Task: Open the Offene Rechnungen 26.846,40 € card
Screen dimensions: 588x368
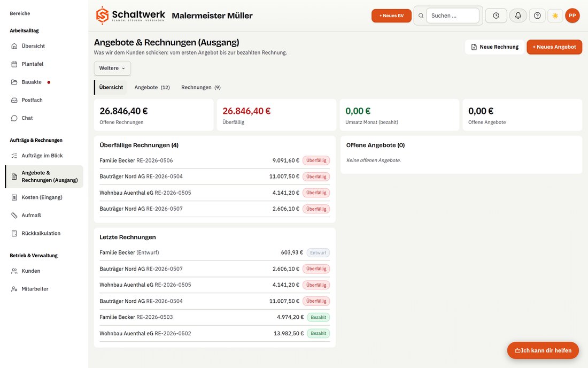Action: pyautogui.click(x=154, y=115)
